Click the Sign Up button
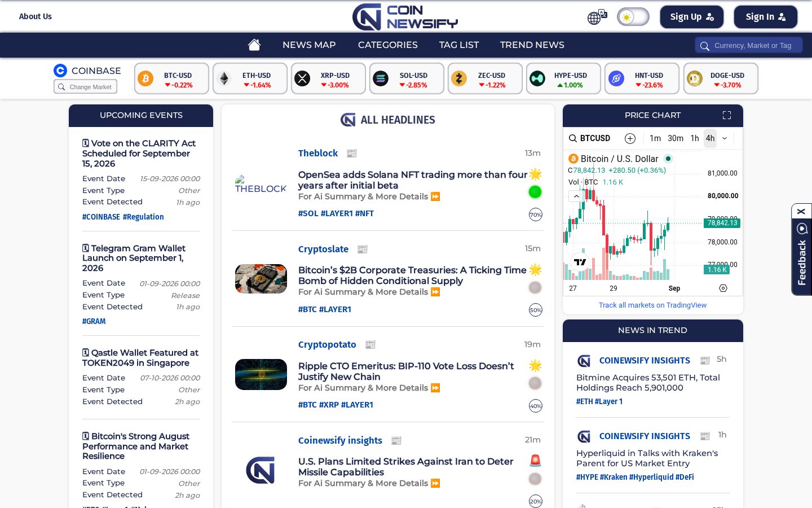Screen dimensions: 812x508 [692, 17]
